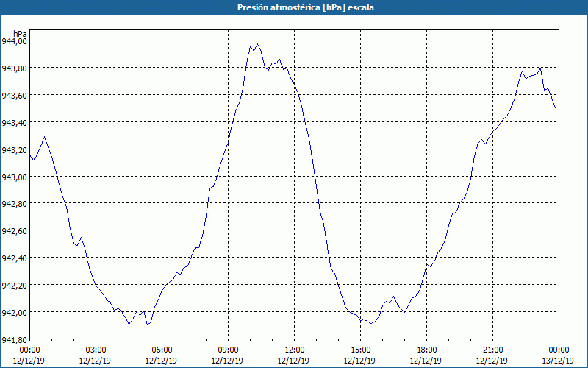Click the 00:00 label above 13/12/19

(x=559, y=350)
